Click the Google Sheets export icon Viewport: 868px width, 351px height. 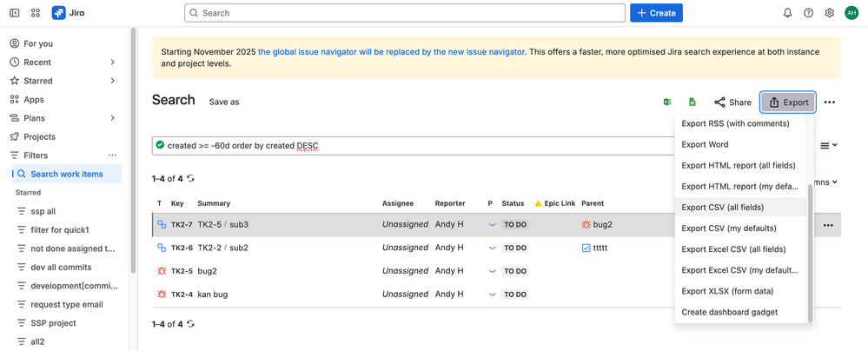[x=692, y=102]
